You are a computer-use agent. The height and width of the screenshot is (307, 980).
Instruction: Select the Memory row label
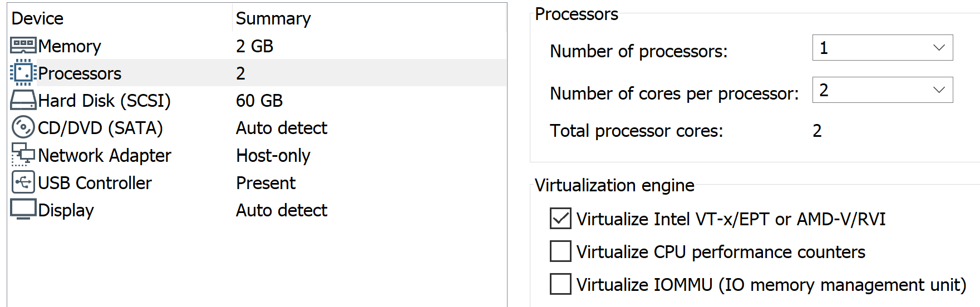[70, 46]
